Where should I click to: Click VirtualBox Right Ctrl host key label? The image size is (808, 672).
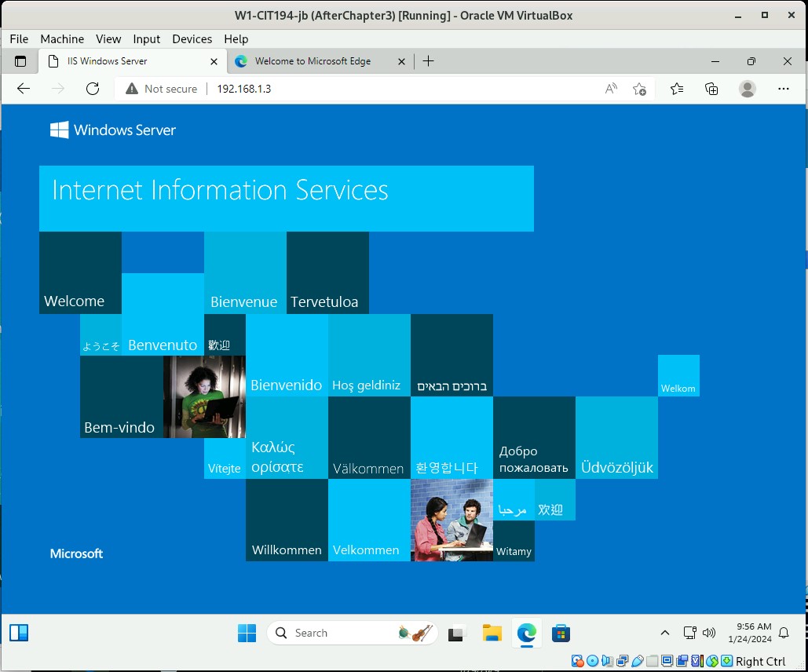click(x=761, y=661)
